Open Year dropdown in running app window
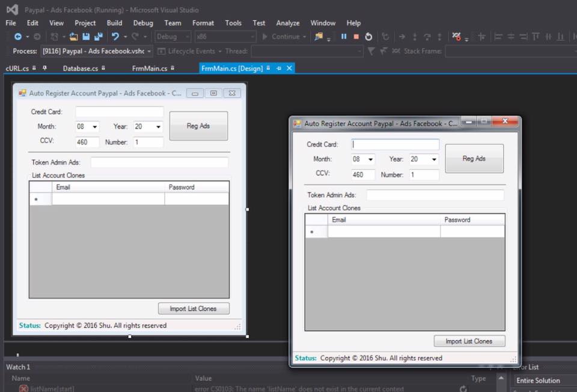This screenshot has width=577, height=392. [433, 159]
